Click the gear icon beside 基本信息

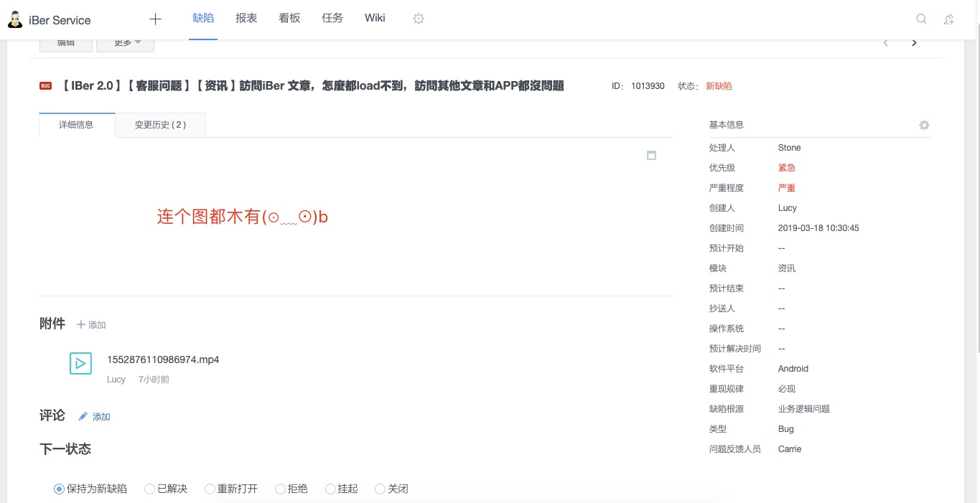click(924, 125)
